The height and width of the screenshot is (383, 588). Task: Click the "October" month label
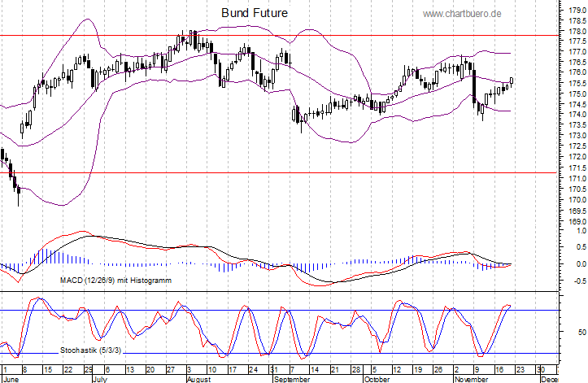(377, 379)
